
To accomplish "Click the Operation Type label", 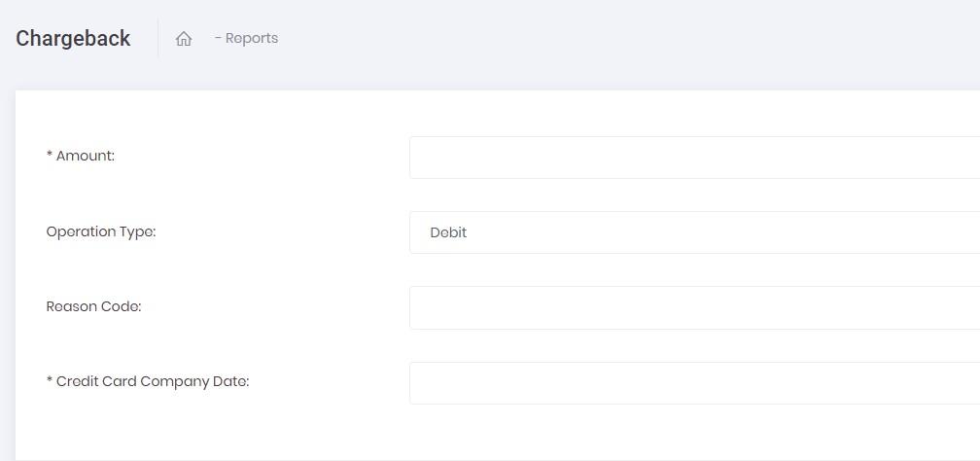I will click(x=101, y=231).
